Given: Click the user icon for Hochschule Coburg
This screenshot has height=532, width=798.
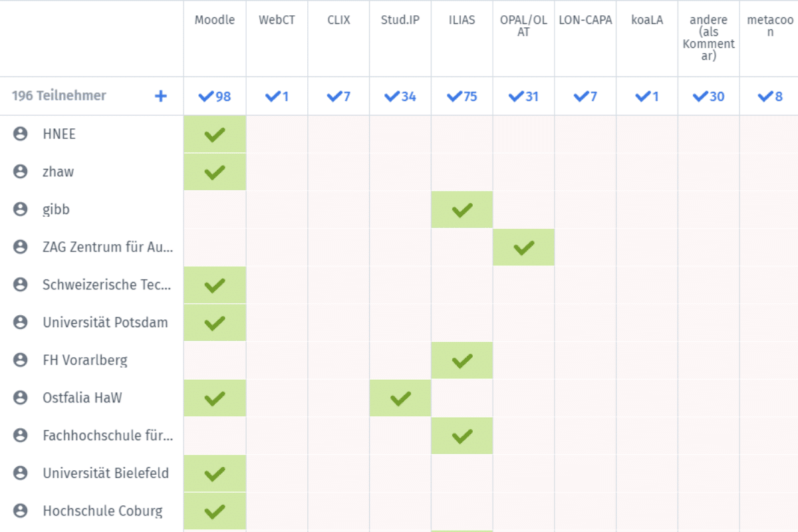Looking at the screenshot, I should click(21, 511).
